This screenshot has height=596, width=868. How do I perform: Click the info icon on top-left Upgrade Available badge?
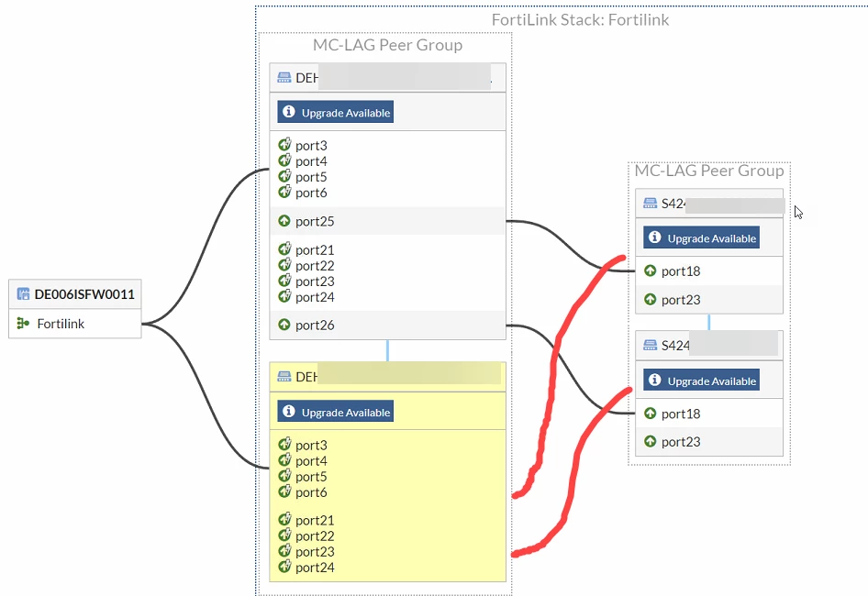(x=288, y=112)
